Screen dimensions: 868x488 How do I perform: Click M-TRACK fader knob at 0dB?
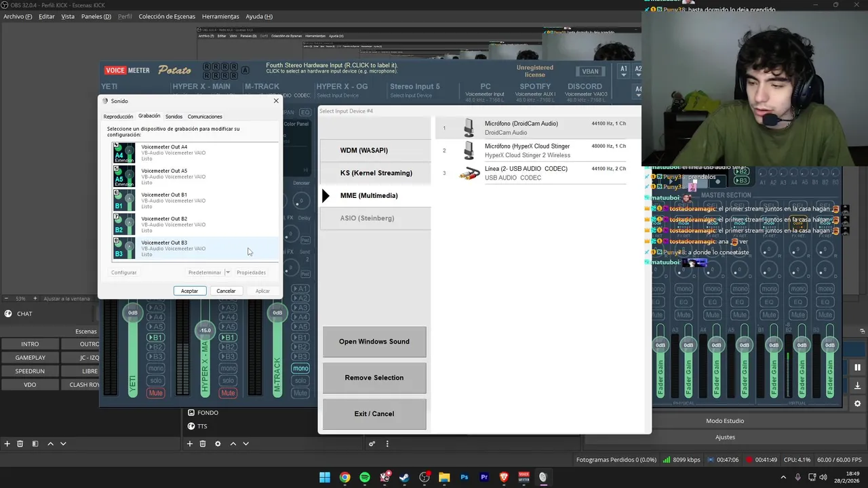(x=277, y=312)
